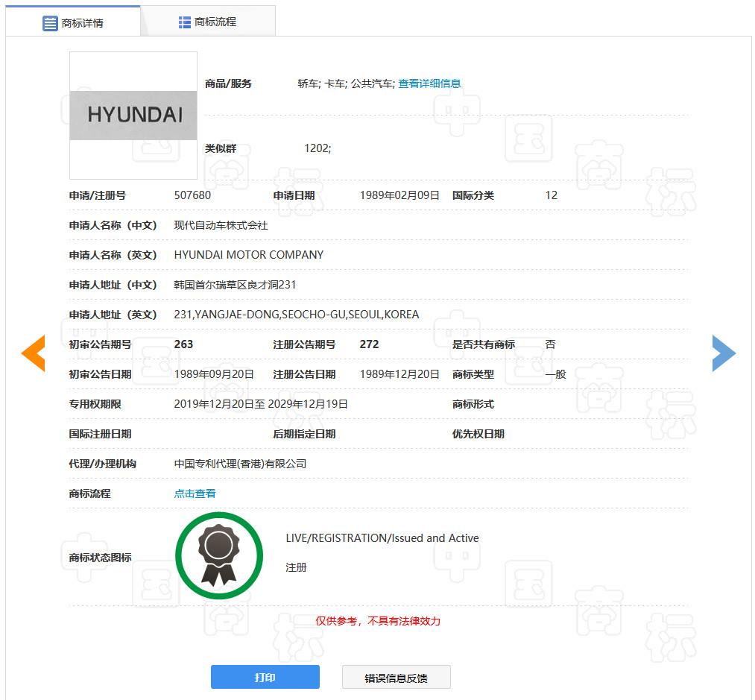Open the 查看详细信息 link

pyautogui.click(x=429, y=83)
